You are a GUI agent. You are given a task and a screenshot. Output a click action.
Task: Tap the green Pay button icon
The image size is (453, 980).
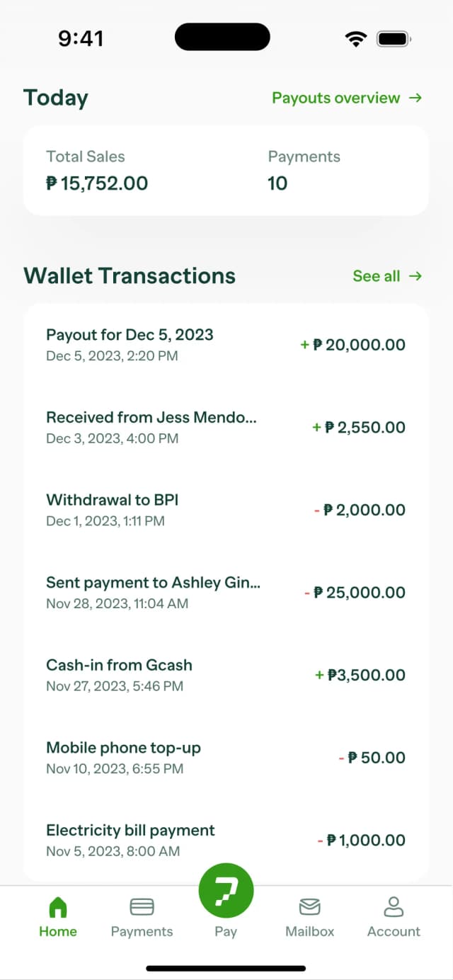point(226,890)
